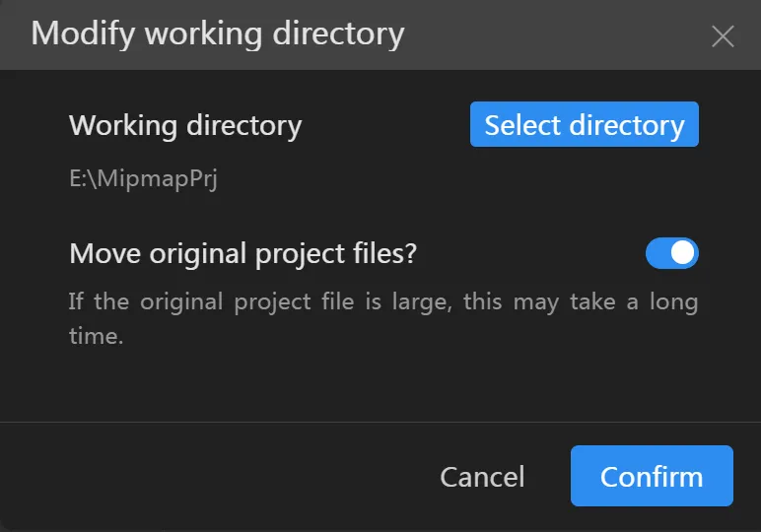Turn off the blue toggle switch

tap(671, 253)
